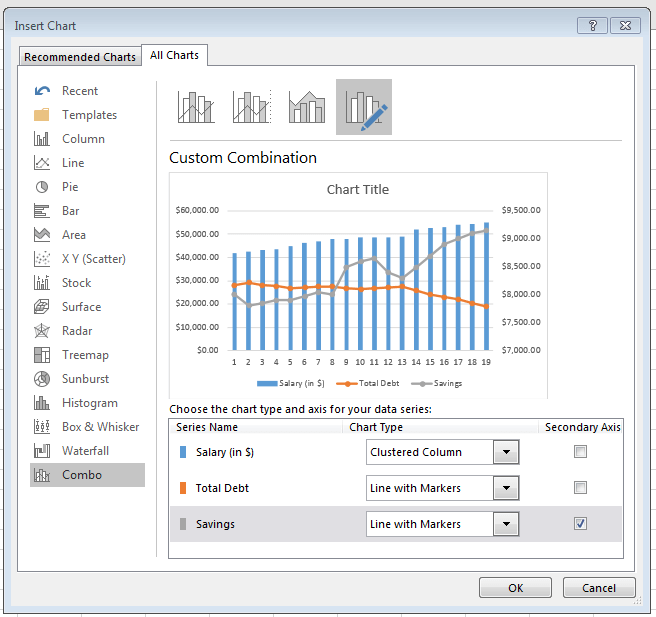Confirm chart with the OK button
The width and height of the screenshot is (656, 617).
coord(515,588)
